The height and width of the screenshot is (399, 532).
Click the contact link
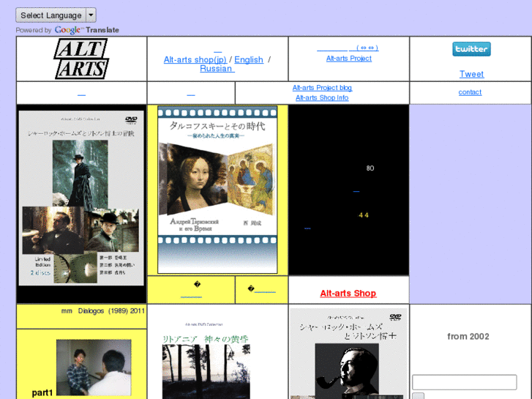coord(470,92)
